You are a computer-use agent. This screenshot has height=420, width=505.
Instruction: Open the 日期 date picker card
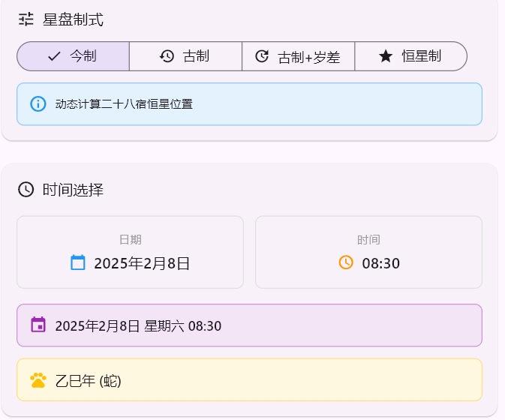coord(130,252)
